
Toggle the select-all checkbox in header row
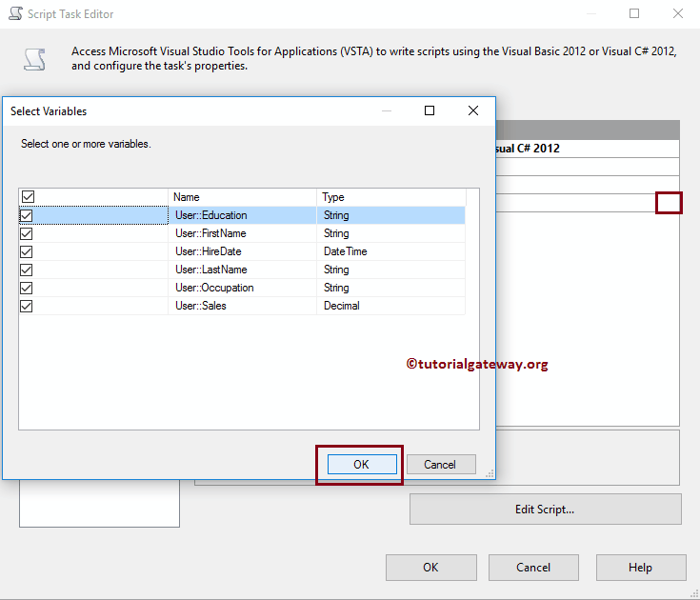(x=29, y=197)
